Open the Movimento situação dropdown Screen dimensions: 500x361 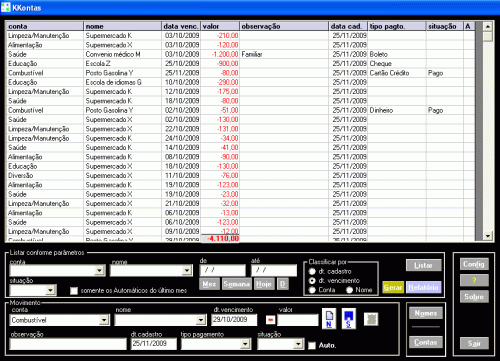[298, 344]
